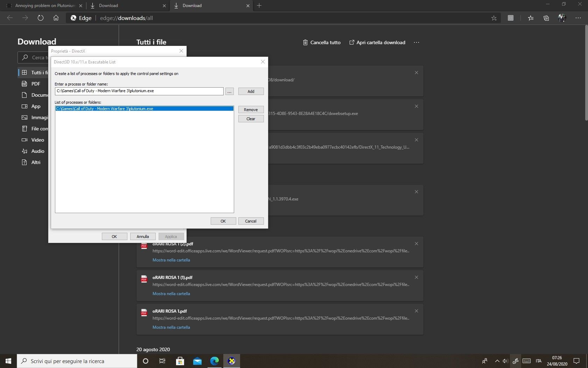
Task: Open the extension icon beside favorites star
Action: coord(511,18)
